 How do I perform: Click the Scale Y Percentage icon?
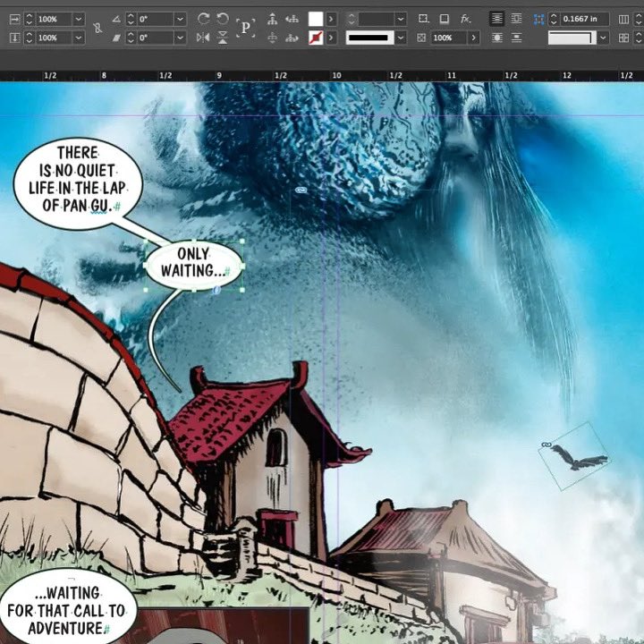click(x=15, y=38)
